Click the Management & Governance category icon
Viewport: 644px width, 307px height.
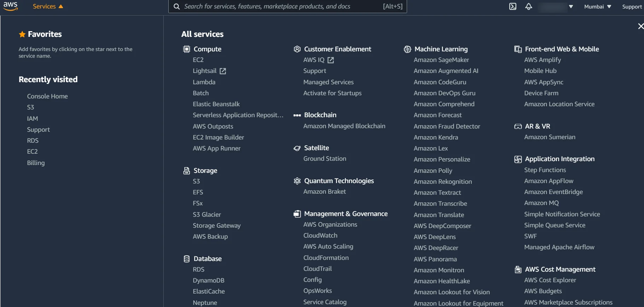click(297, 214)
